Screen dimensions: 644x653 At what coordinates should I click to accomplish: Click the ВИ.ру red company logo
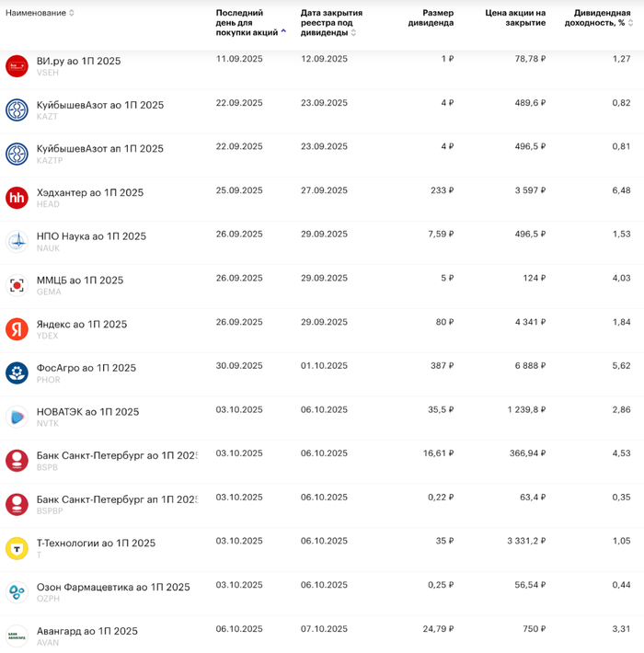[17, 65]
